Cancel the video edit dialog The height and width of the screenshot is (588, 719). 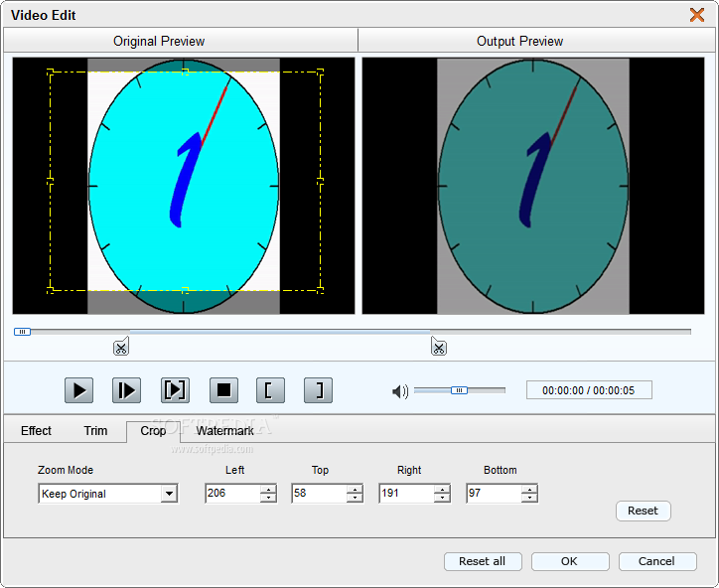[x=657, y=561]
